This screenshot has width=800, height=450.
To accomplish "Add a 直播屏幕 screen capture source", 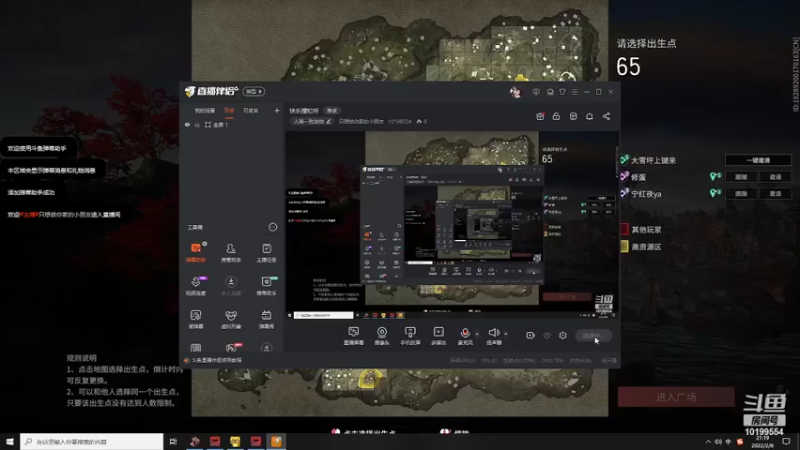I will pyautogui.click(x=354, y=336).
